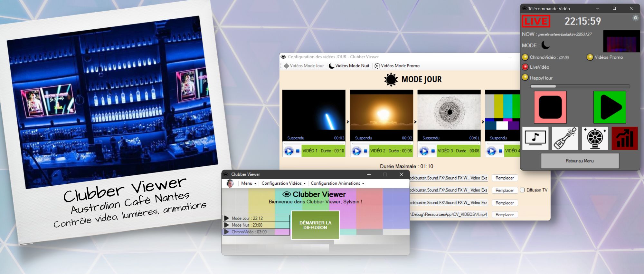Toggle the Vidéos Promo yellow indicator
Viewport: 644px width, 274px height.
(x=590, y=57)
